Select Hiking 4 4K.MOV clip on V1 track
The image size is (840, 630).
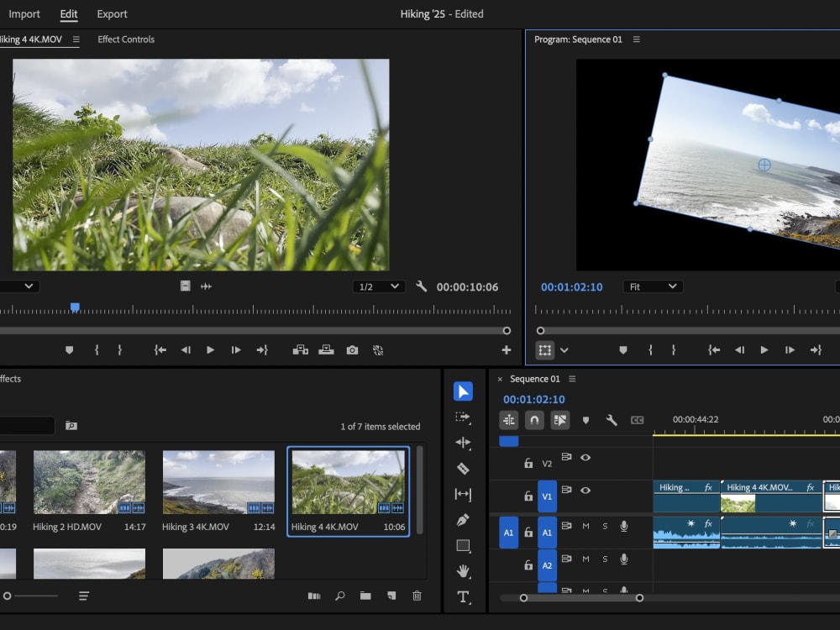click(x=771, y=496)
